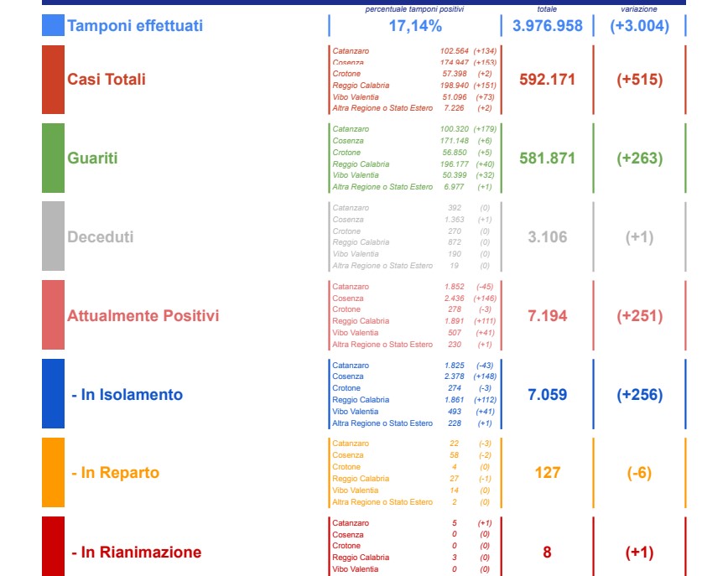The width and height of the screenshot is (728, 576).
Task: Click the 581.871 recovered total
Action: click(547, 158)
